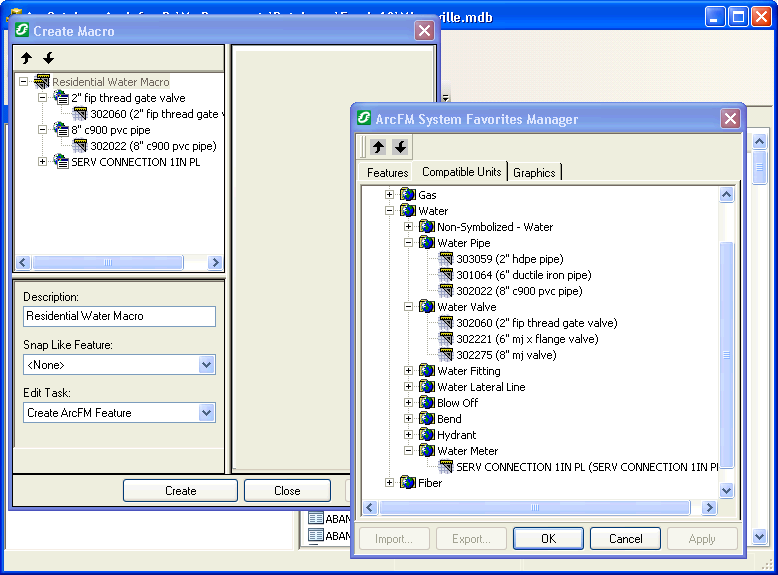Click move-down arrow in Create Macro toolbar

(x=48, y=58)
